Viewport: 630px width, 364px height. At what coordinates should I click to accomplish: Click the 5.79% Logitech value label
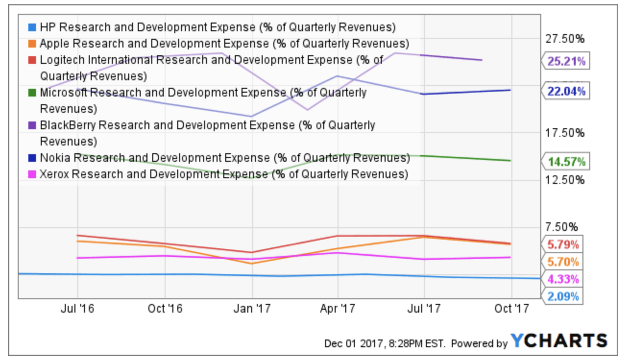[x=563, y=244]
